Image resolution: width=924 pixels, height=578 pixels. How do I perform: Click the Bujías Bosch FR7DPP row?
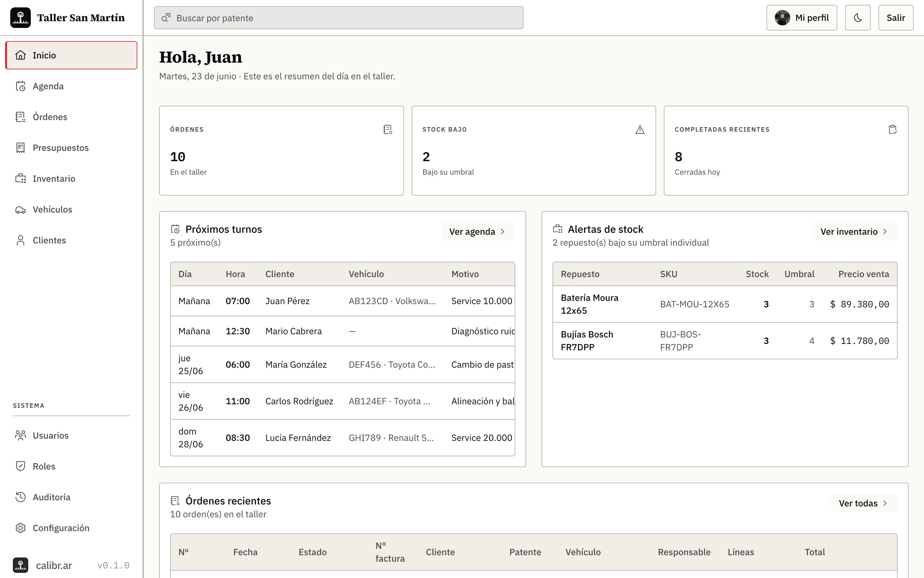pos(725,341)
